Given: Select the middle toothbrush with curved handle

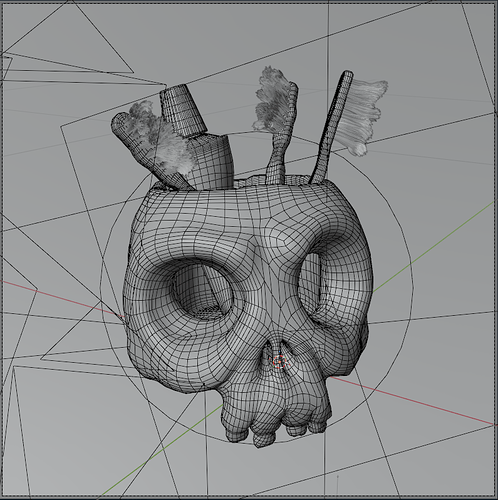Looking at the screenshot, I should [276, 125].
